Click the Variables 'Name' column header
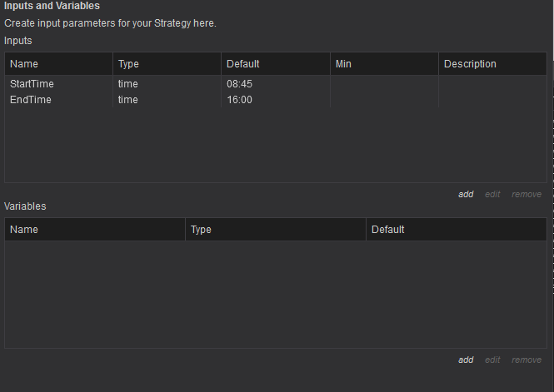 pos(24,230)
